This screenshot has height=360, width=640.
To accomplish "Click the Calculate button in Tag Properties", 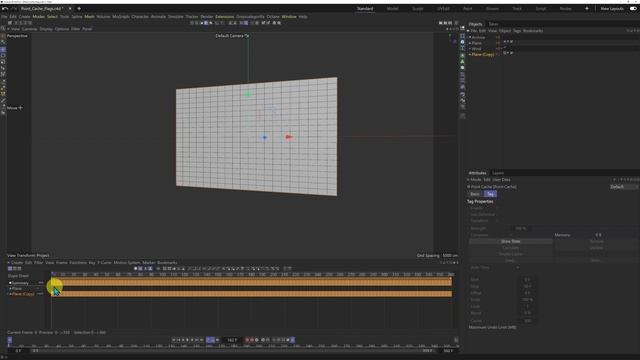I will [x=511, y=248].
